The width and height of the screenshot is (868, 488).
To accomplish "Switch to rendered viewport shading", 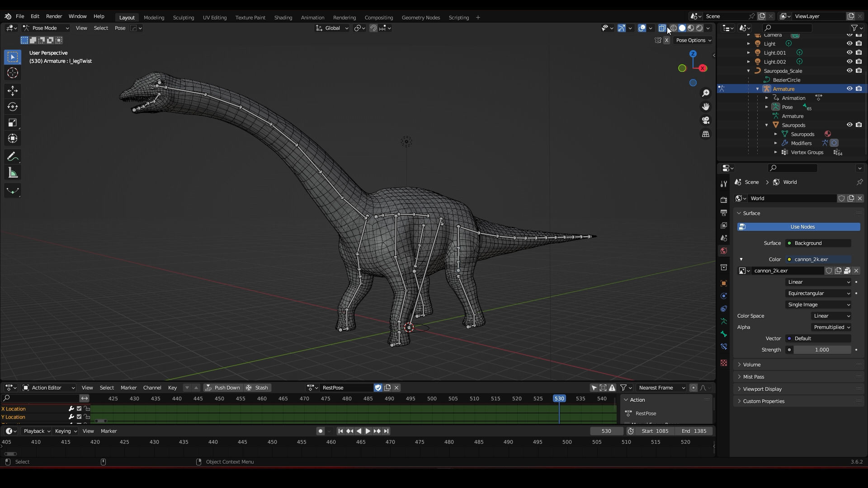I will tap(699, 28).
